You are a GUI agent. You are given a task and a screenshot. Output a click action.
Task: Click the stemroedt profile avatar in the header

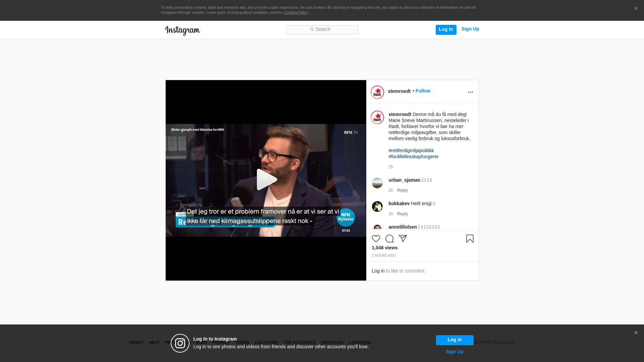click(x=377, y=92)
